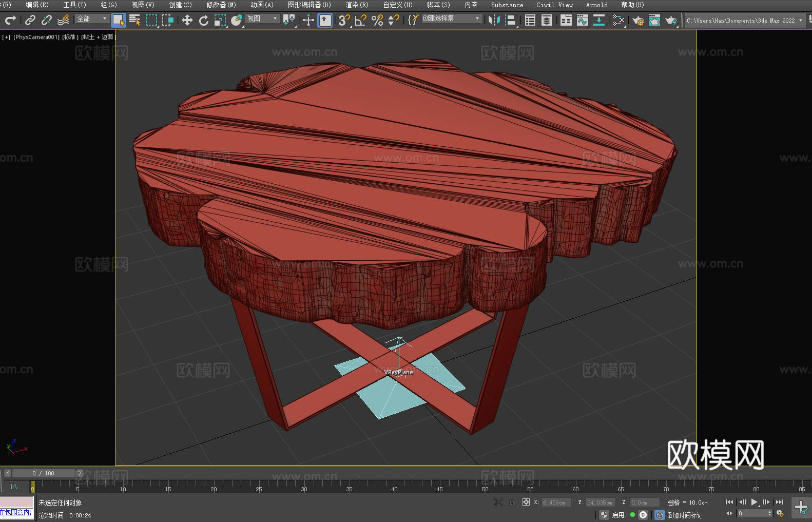Open the viewport [+] general menu

(6, 37)
